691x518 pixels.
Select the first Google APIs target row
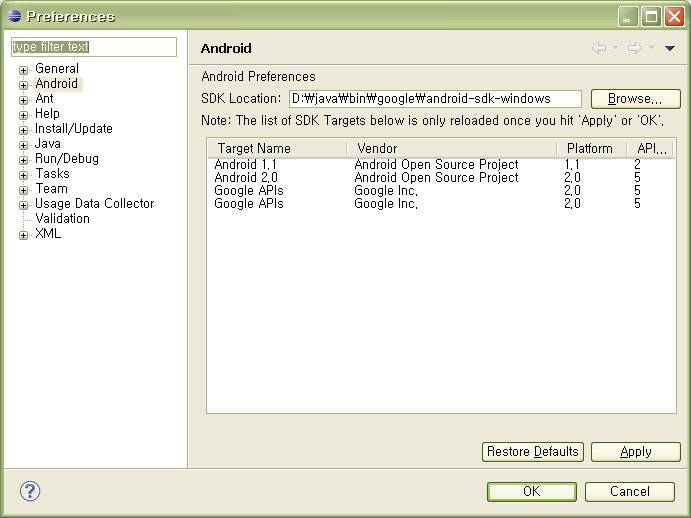[441, 190]
